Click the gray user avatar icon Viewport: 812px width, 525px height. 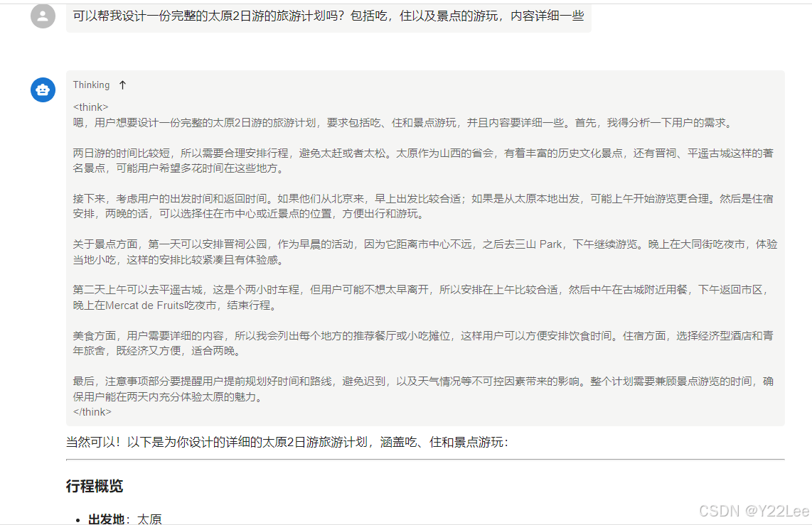pyautogui.click(x=43, y=16)
